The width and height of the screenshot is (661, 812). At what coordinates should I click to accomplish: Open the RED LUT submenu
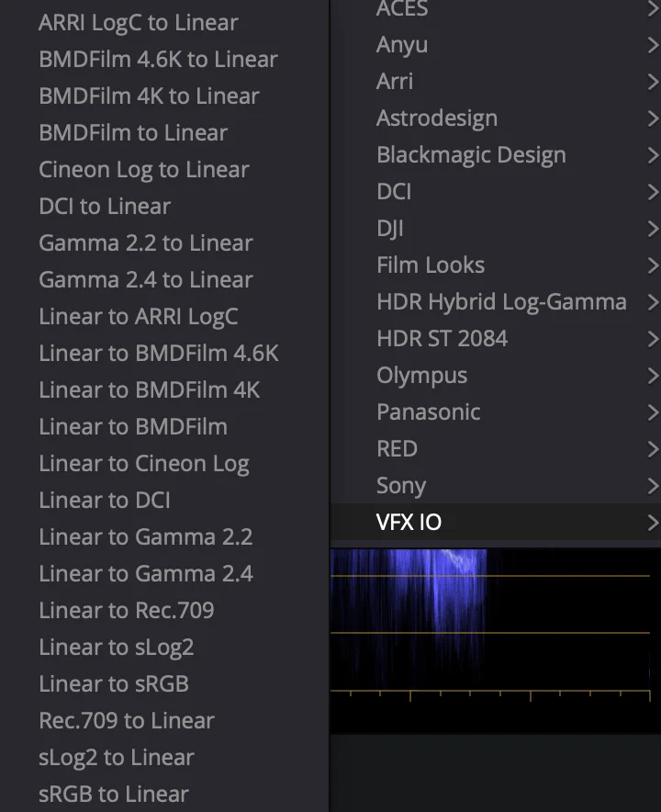[x=496, y=449]
